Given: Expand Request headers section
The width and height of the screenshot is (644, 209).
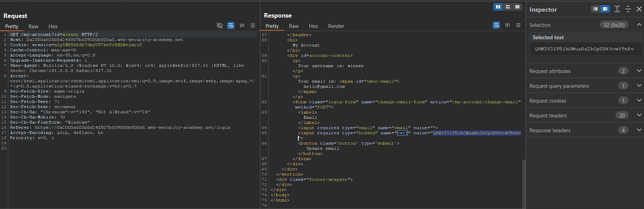Looking at the screenshot, I should pyautogui.click(x=639, y=115).
